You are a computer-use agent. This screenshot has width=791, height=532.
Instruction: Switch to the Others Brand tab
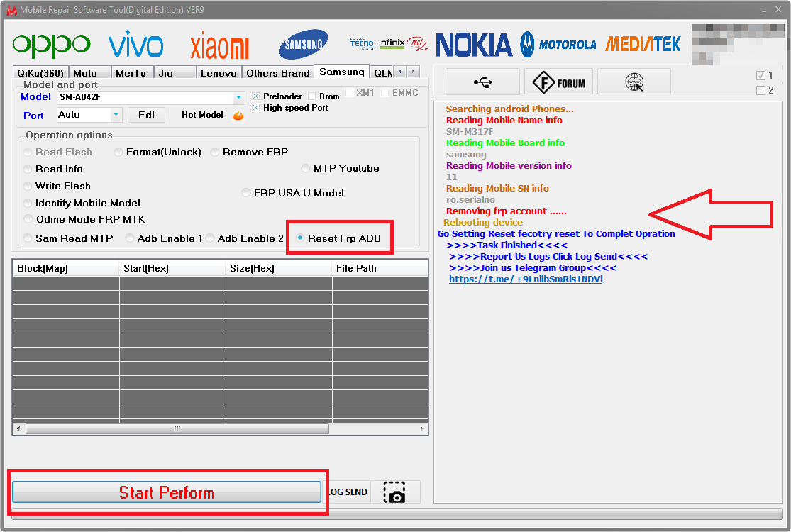(x=277, y=72)
